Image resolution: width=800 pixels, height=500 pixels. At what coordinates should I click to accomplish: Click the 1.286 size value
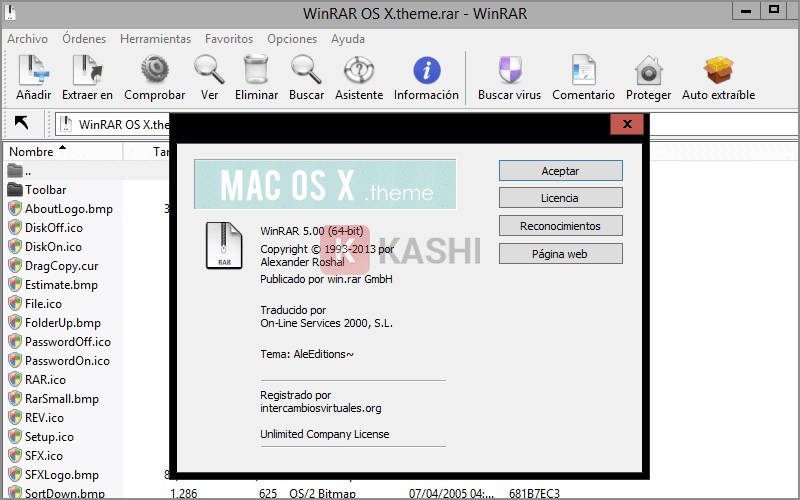click(x=184, y=493)
